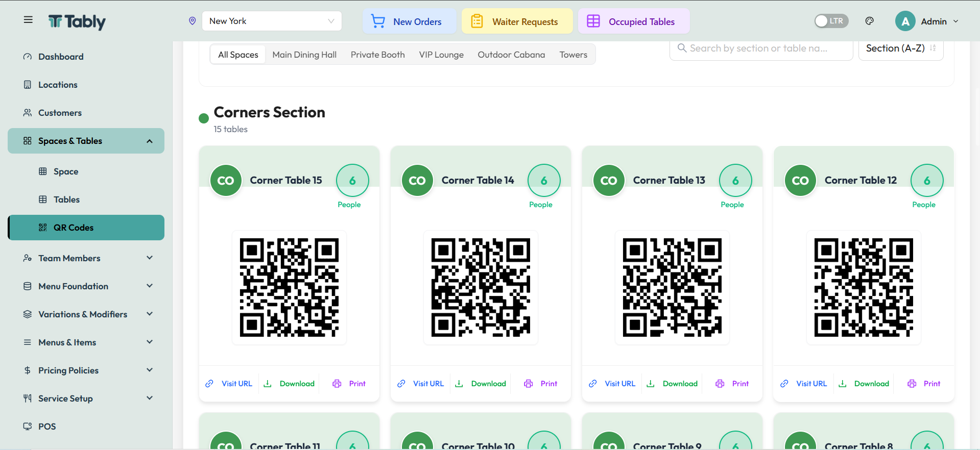Click the green Corners Section status dot
The width and height of the screenshot is (980, 450).
click(204, 118)
